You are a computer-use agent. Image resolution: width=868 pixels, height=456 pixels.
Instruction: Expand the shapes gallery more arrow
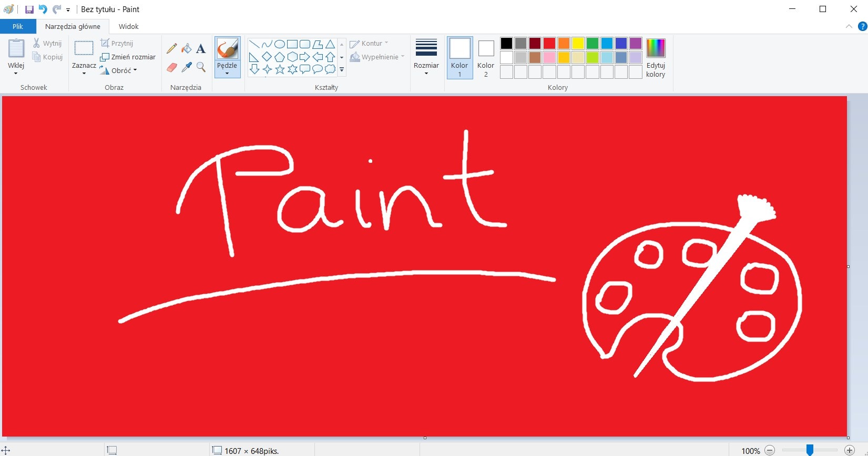[342, 69]
